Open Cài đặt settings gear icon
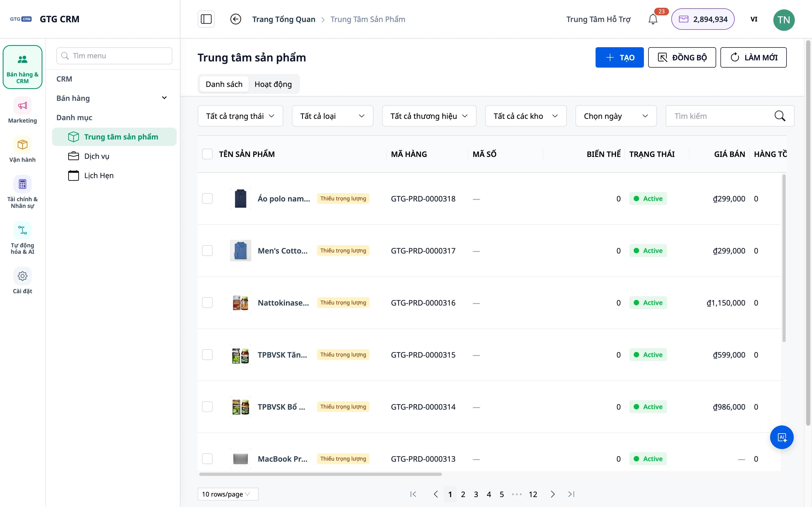Image resolution: width=812 pixels, height=507 pixels. coord(23,276)
